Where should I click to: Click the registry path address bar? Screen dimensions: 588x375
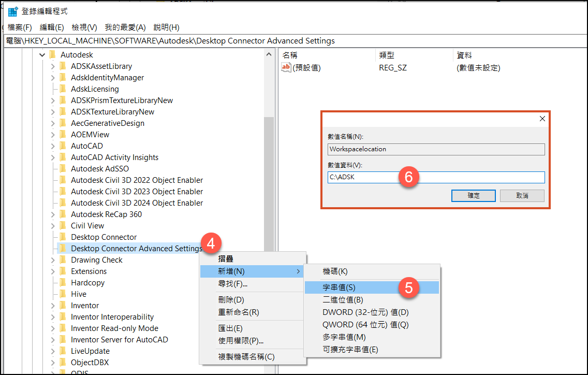[296, 40]
